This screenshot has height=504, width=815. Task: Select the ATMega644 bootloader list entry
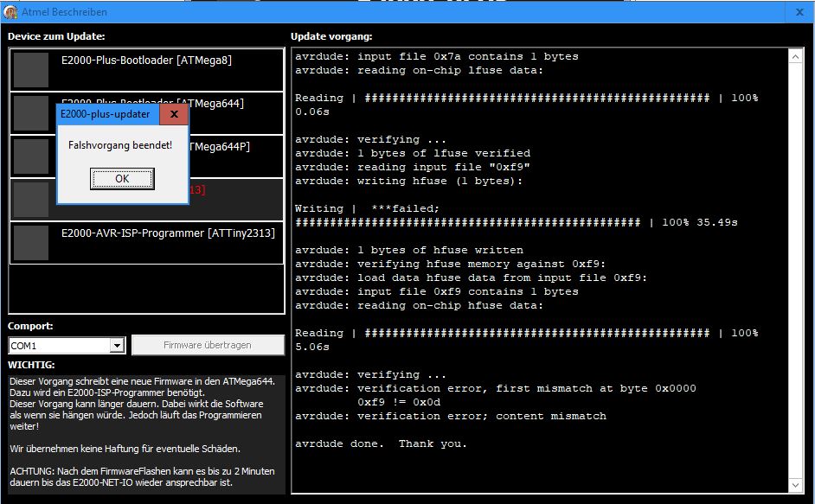click(146, 112)
